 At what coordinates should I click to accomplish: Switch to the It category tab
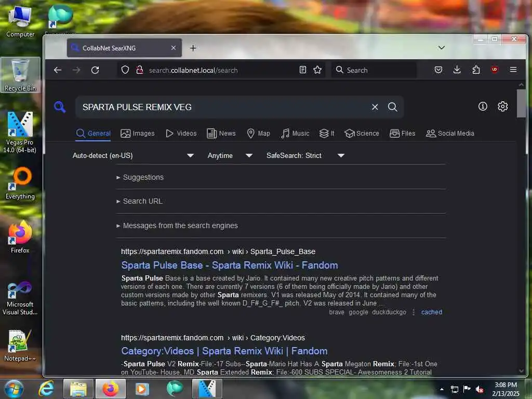327,134
